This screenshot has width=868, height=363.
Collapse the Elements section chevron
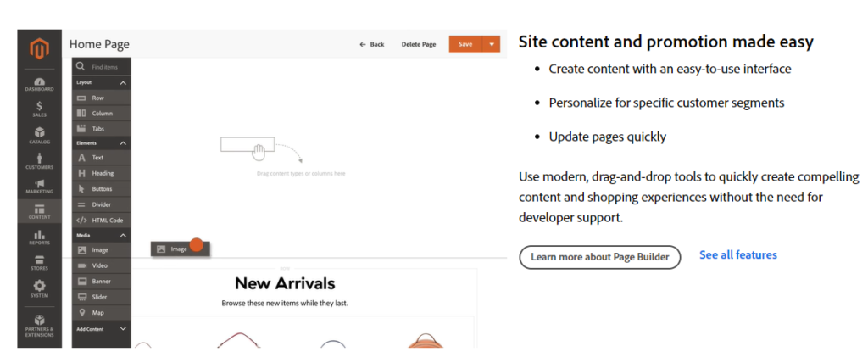(x=123, y=143)
